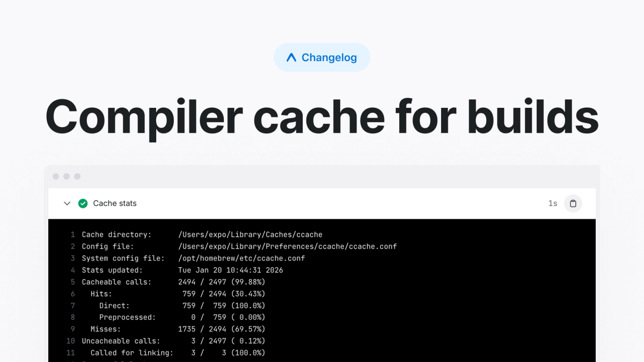644x362 pixels.
Task: Expand the terminal output via the chevron
Action: (67, 203)
